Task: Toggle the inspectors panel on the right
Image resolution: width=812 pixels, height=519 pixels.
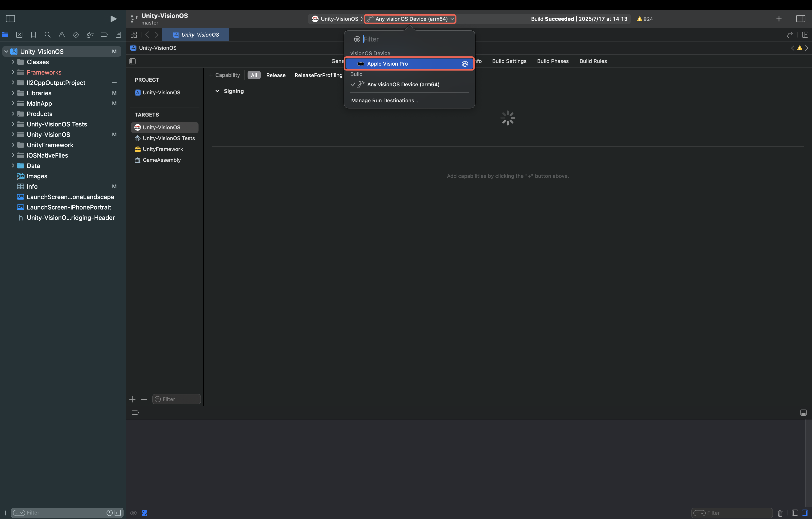Action: [x=800, y=19]
